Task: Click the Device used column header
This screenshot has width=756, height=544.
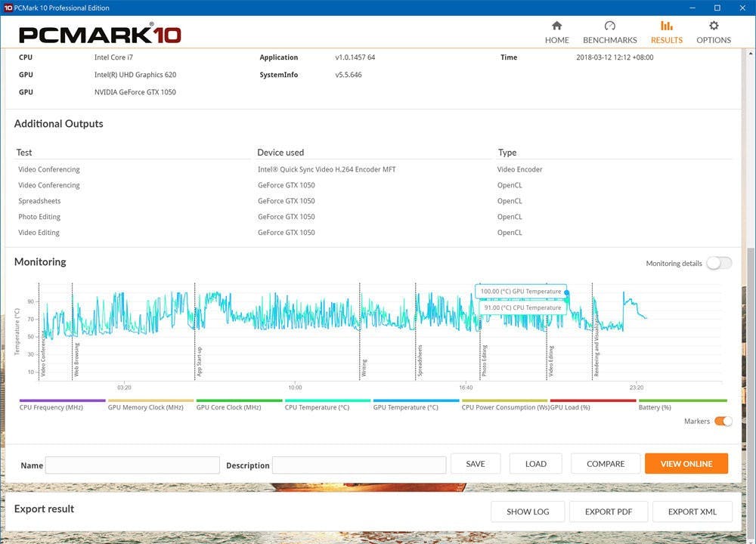Action: [280, 153]
